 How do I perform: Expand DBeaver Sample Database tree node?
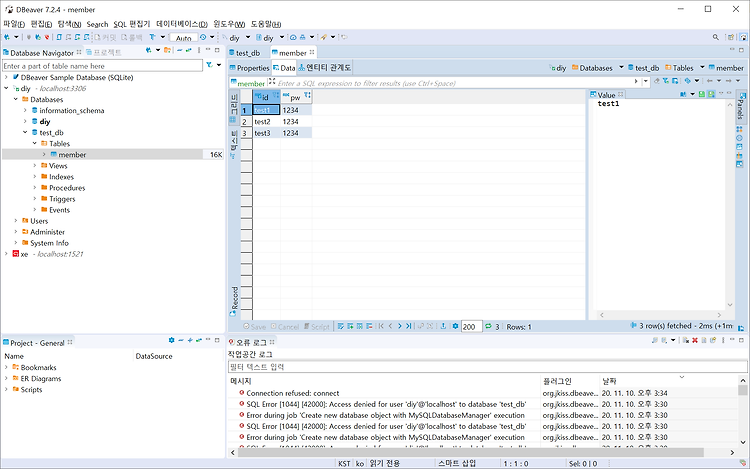tap(6, 77)
